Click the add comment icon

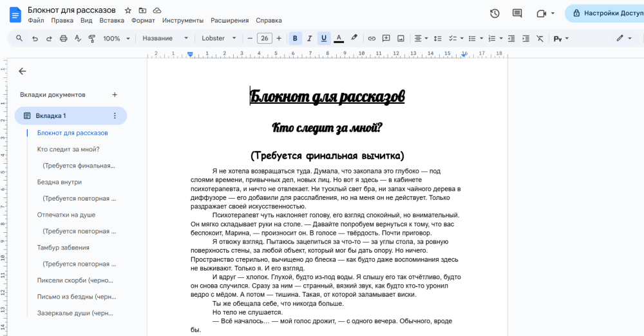coord(386,39)
